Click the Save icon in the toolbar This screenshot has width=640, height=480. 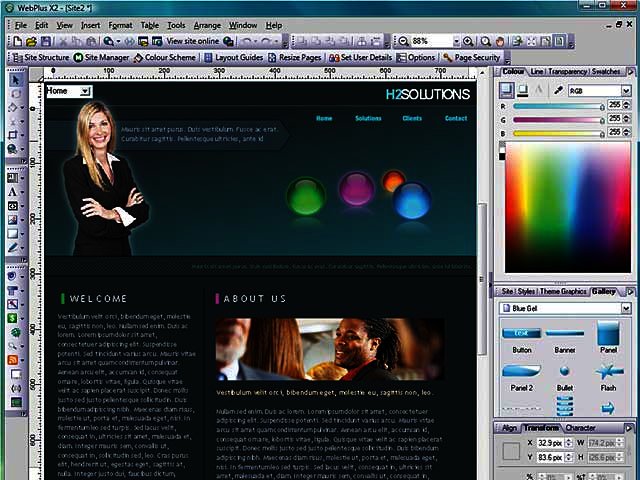[46, 41]
